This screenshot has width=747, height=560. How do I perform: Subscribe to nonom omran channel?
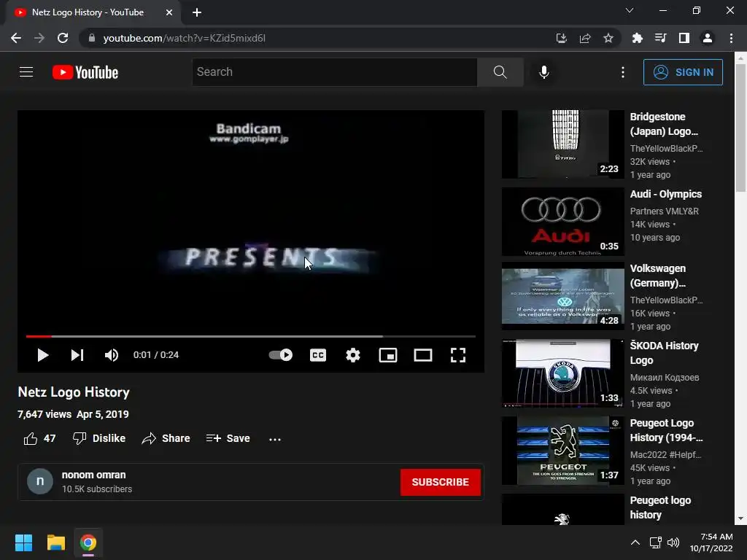(x=440, y=482)
